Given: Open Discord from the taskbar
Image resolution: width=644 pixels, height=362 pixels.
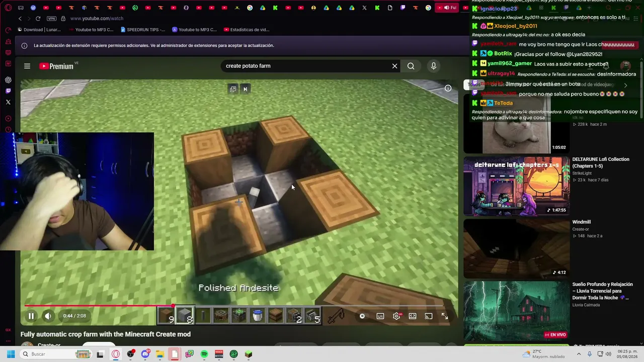Looking at the screenshot, I should (145, 354).
